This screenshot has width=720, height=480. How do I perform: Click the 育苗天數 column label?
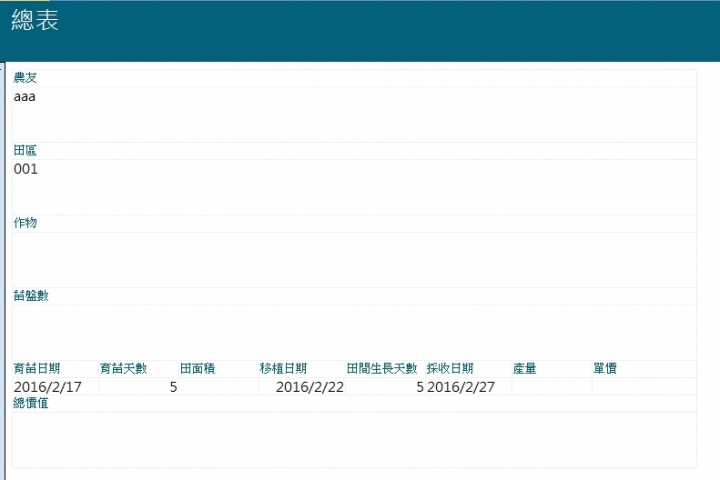[123, 368]
